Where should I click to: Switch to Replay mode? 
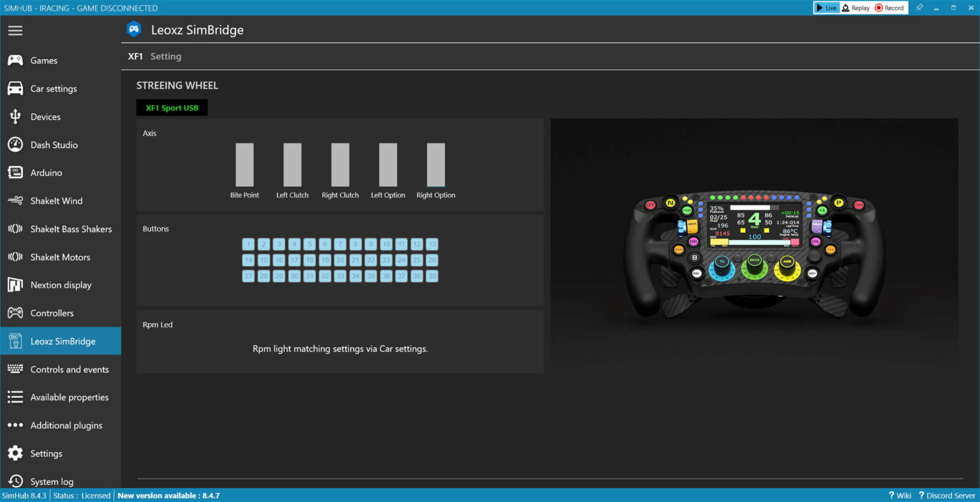tap(856, 8)
